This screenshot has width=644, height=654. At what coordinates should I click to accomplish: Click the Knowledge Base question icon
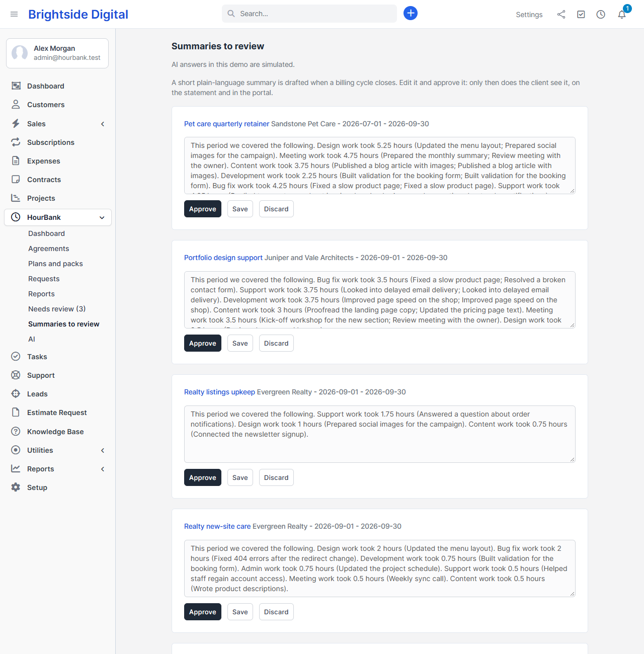pyautogui.click(x=16, y=432)
